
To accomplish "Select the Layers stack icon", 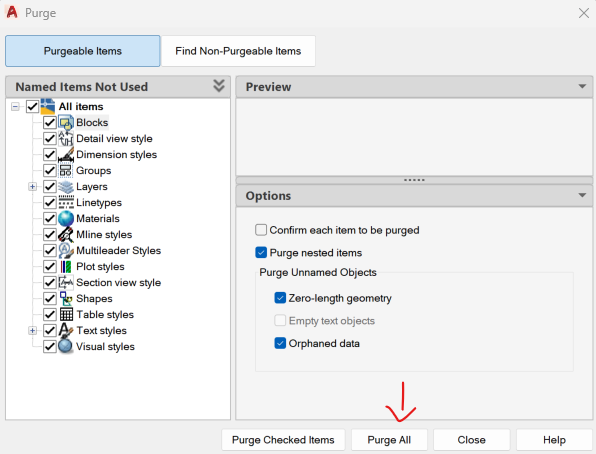I will coord(66,187).
